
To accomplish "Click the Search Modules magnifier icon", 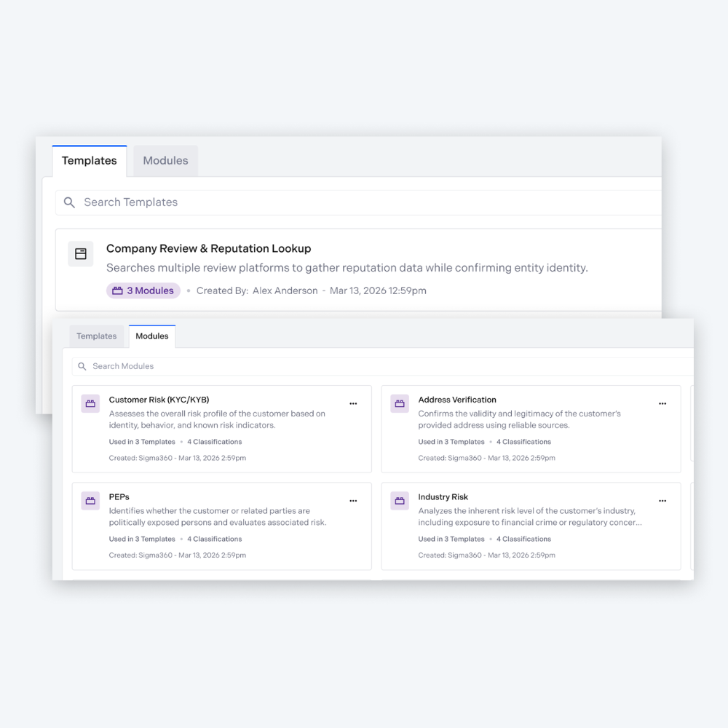I will [x=82, y=366].
